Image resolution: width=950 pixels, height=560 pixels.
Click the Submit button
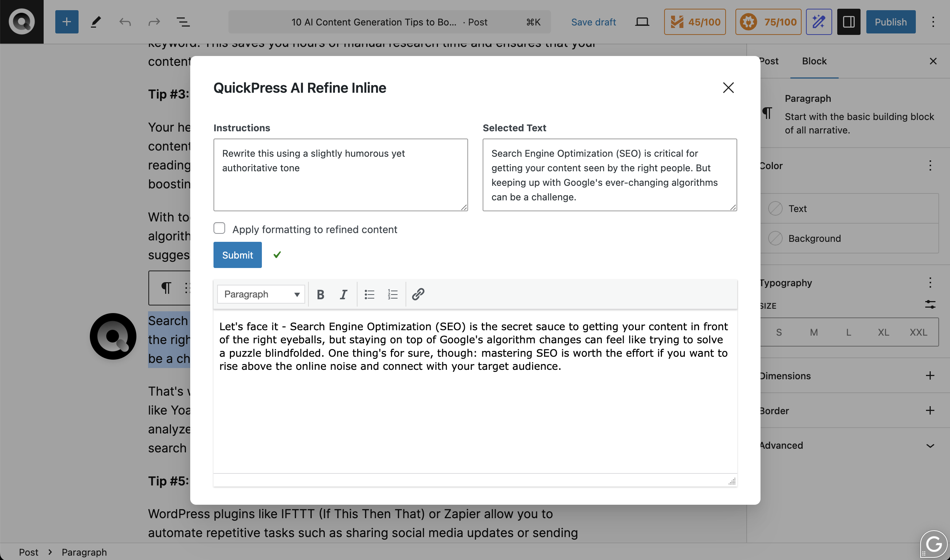coord(237,255)
